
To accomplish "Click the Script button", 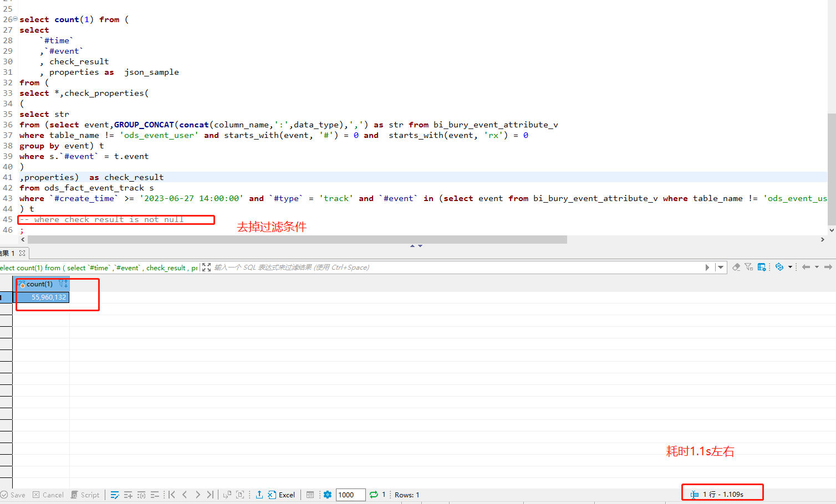I will 85,495.
